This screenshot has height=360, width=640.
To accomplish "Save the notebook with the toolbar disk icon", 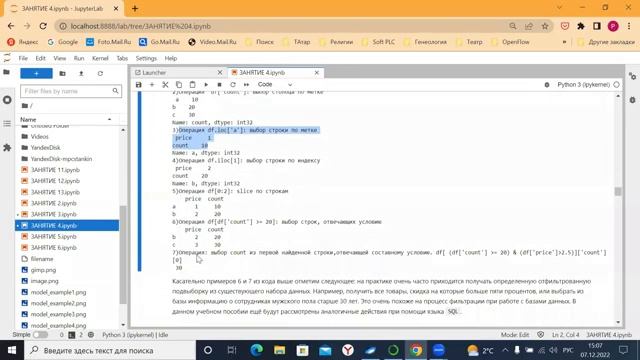I will click(139, 84).
